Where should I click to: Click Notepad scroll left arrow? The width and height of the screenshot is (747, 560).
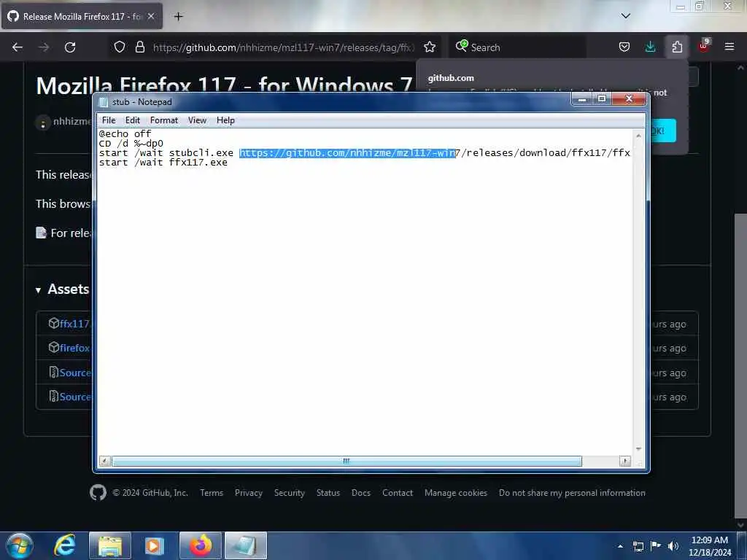(x=105, y=461)
